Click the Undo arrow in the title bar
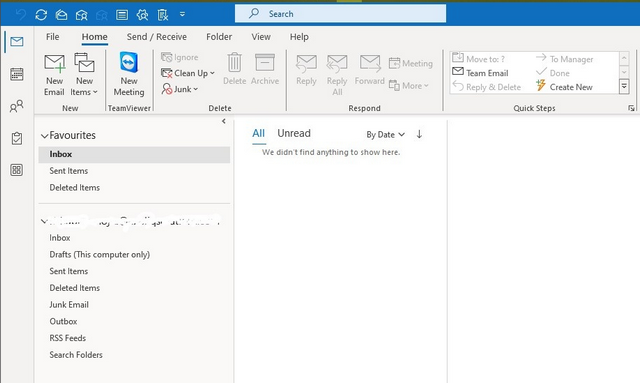The height and width of the screenshot is (383, 640). click(21, 15)
